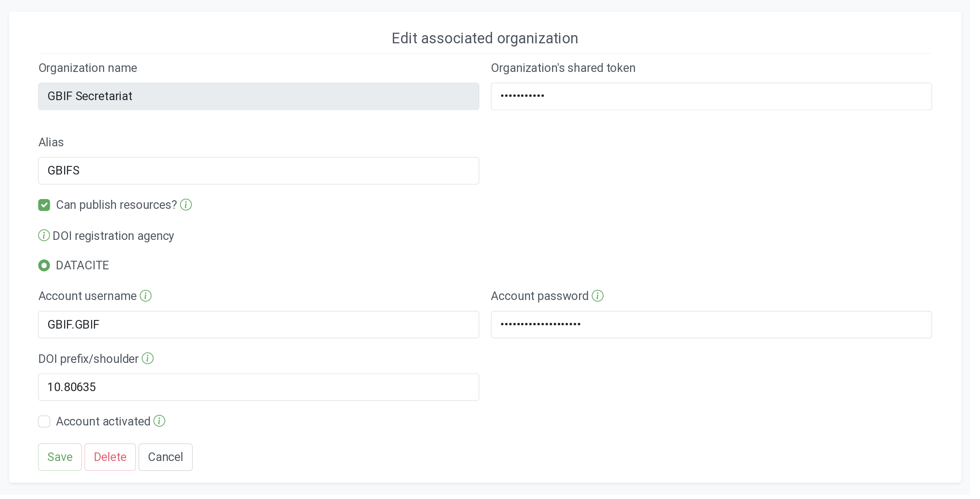
Task: Click Account activated info icon
Action: tap(159, 421)
